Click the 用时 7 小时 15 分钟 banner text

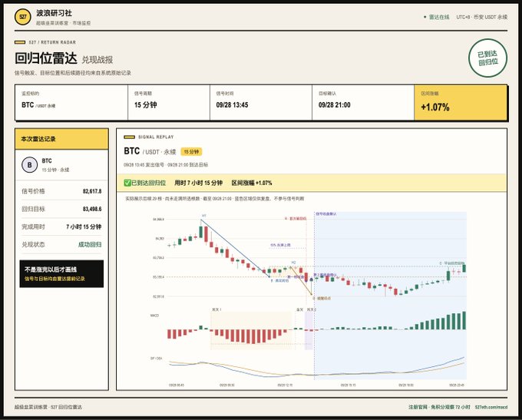coord(198,183)
